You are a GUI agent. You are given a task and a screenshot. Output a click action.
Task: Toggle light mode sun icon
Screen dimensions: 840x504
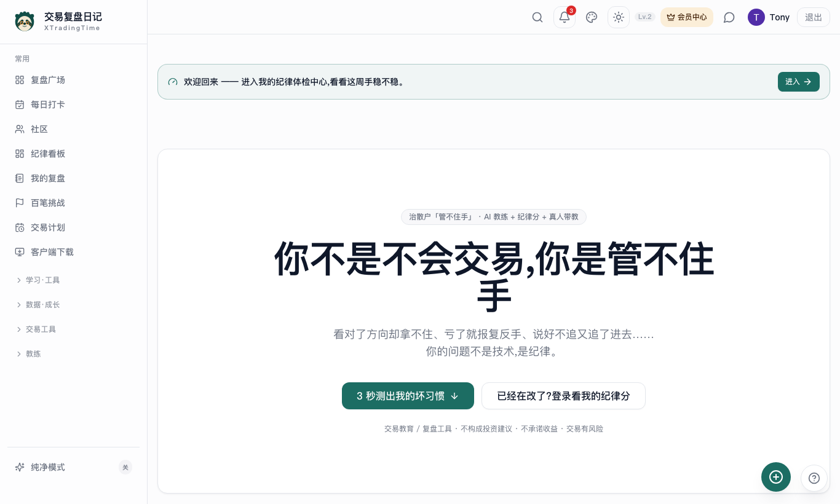click(619, 17)
